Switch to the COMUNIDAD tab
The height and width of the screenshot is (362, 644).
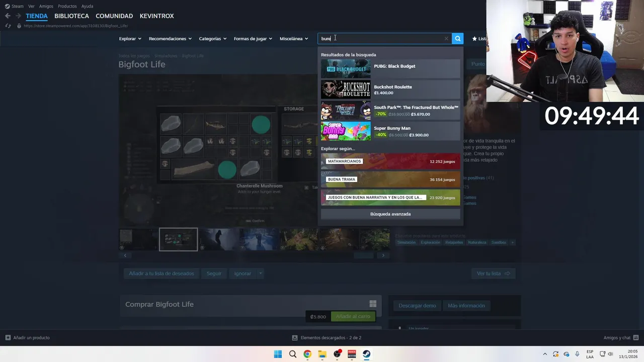114,16
